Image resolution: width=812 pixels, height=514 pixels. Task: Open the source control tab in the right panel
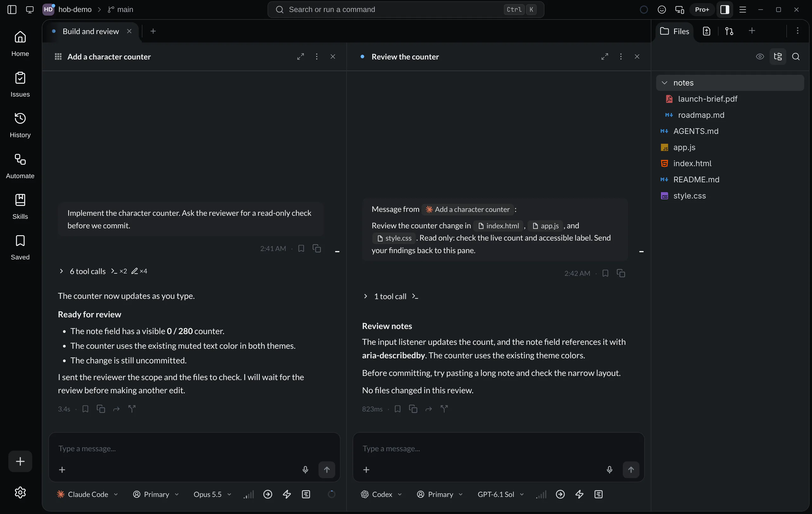(x=729, y=31)
